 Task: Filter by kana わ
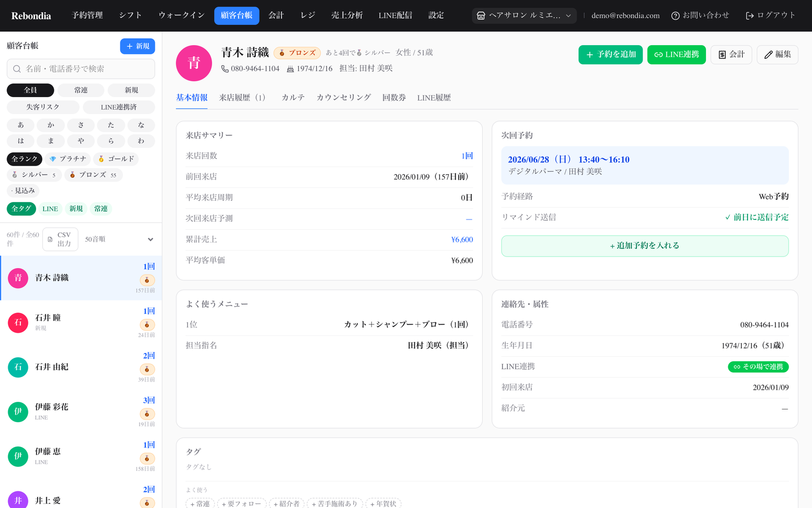click(x=141, y=141)
